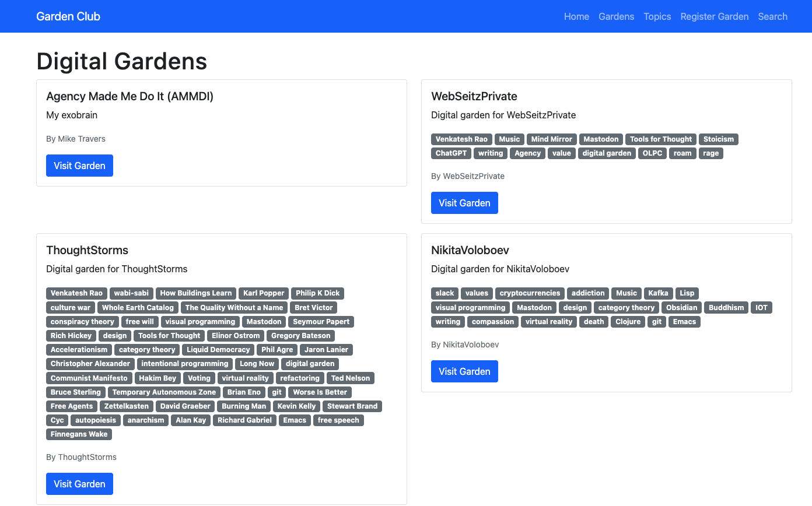Open the OLPC topic tag
This screenshot has width=812, height=506.
(652, 153)
